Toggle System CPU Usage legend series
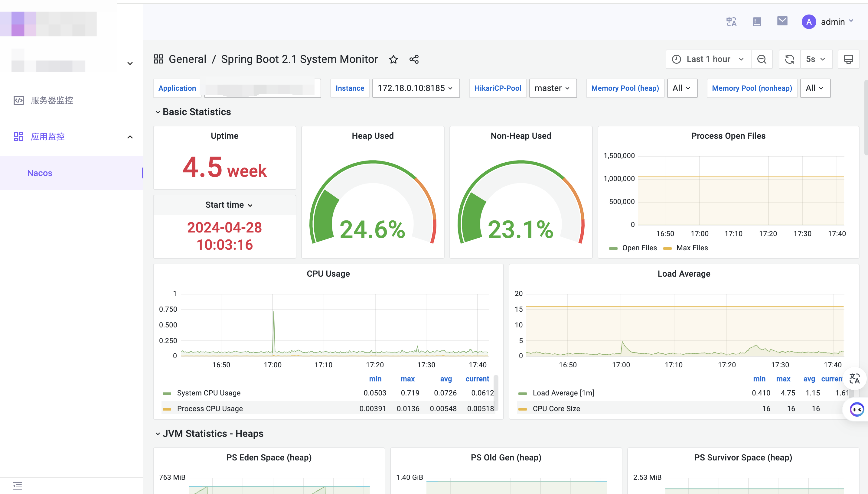This screenshot has width=868, height=494. (209, 393)
